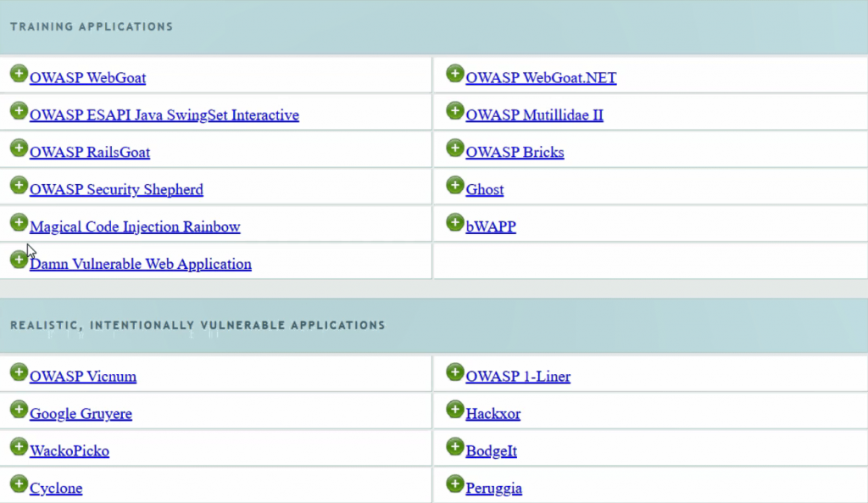Expand the OWASP WebGoat entry plus icon
This screenshot has height=503, width=868.
(x=19, y=74)
